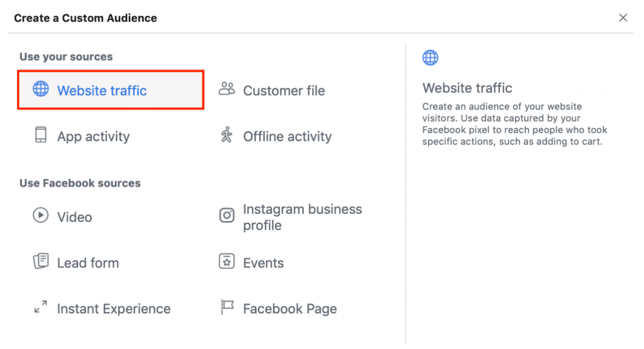Click the star calendar icon for Events
The image size is (644, 349).
(x=227, y=261)
